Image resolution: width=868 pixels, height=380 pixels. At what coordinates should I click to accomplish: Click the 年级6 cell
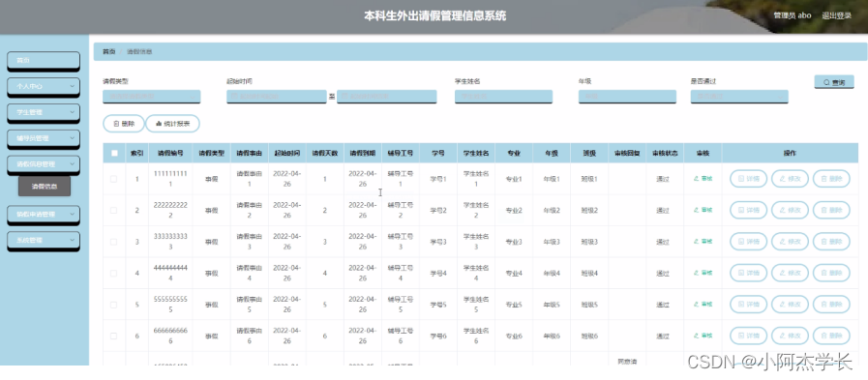tap(552, 336)
